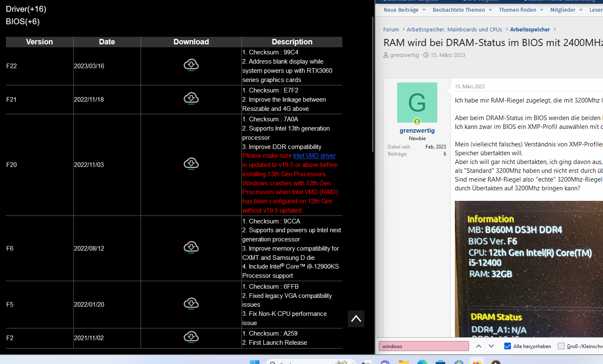Expand the Neue Beiträge dropdown arrow
This screenshot has width=603, height=364.
[x=424, y=10]
